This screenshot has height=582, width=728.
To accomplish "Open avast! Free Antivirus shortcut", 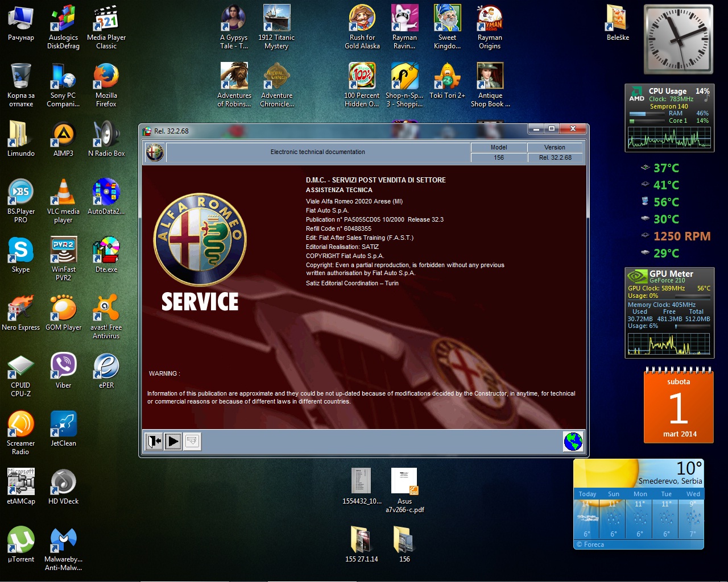I will pyautogui.click(x=106, y=317).
